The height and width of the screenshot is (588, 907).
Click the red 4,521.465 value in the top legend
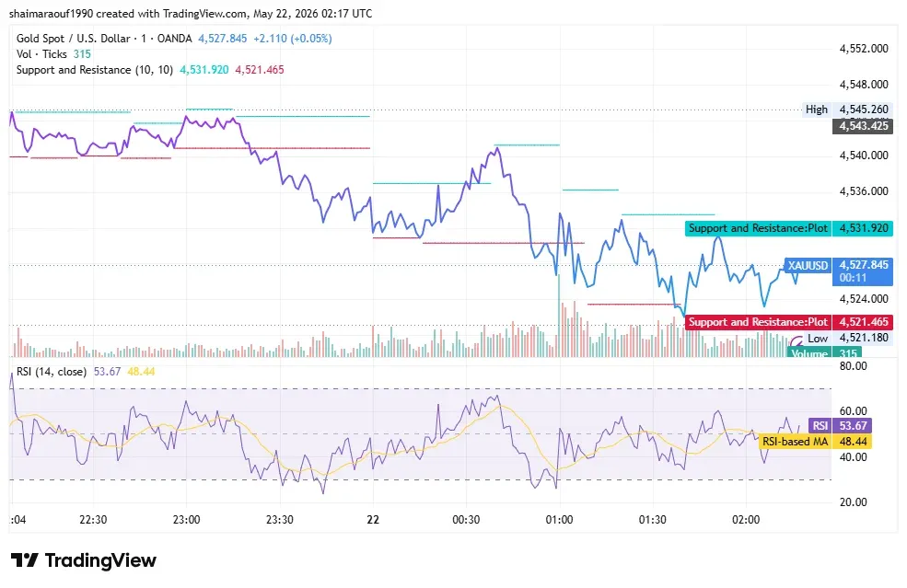260,70
